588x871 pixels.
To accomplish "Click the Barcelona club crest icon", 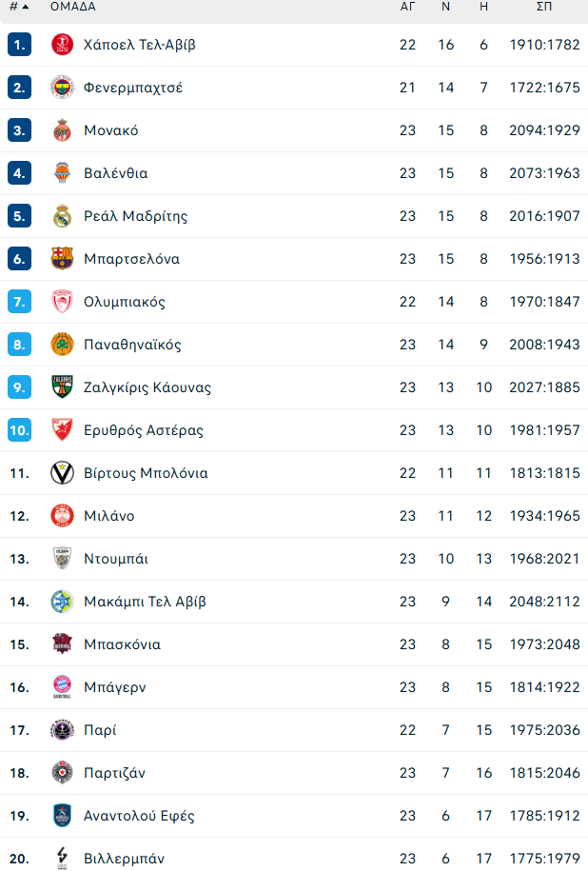I will [62, 259].
